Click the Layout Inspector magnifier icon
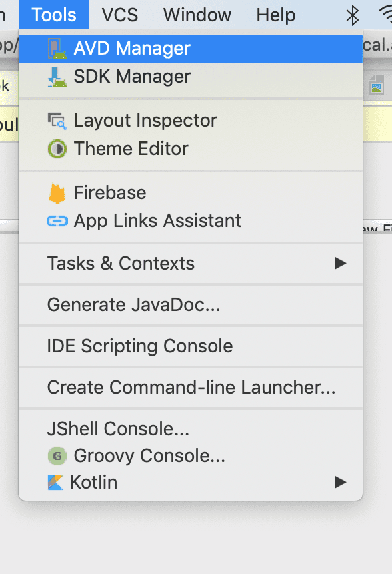This screenshot has height=574, width=392. (57, 121)
